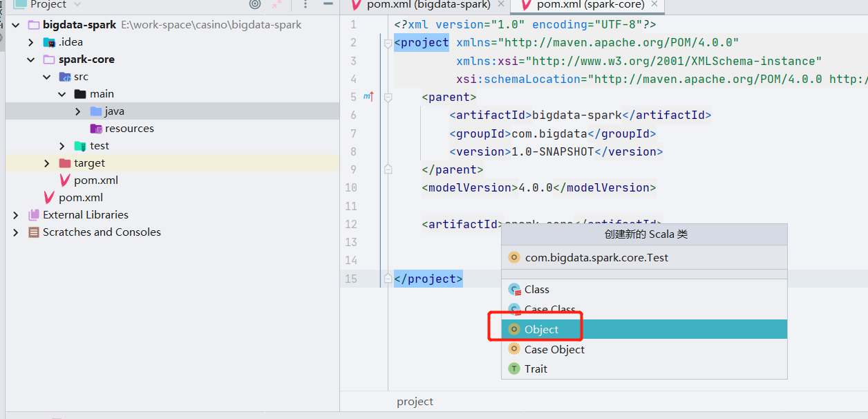Viewport: 868px width, 419px height.
Task: Click the .idea folder icon
Action: [49, 42]
